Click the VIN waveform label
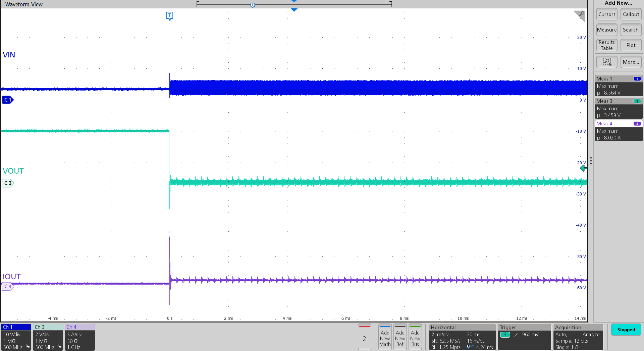Image resolution: width=644 pixels, height=351 pixels. click(9, 55)
